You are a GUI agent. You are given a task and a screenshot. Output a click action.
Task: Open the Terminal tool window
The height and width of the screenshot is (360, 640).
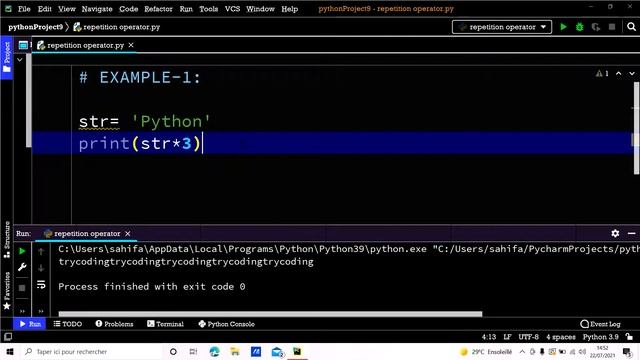(165, 324)
